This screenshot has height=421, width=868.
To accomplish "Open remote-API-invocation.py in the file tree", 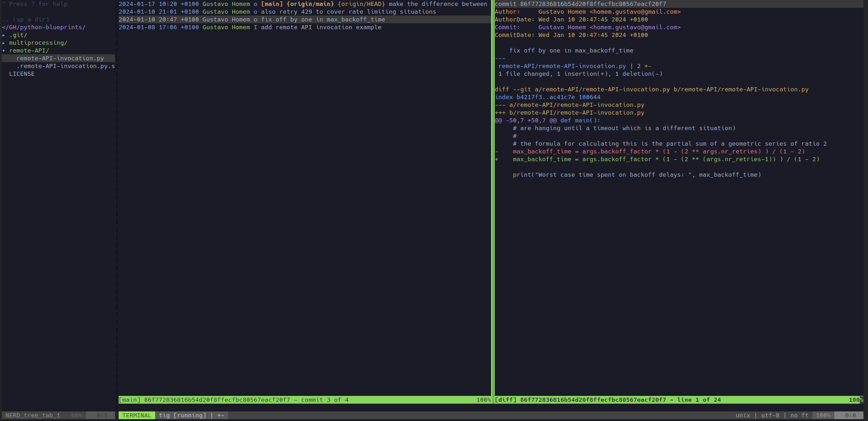I will coord(60,58).
